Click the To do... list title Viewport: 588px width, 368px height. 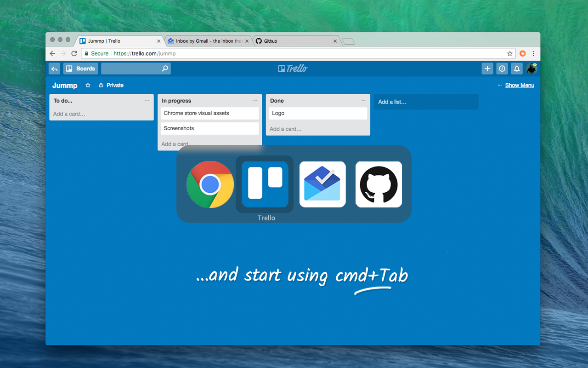click(63, 101)
